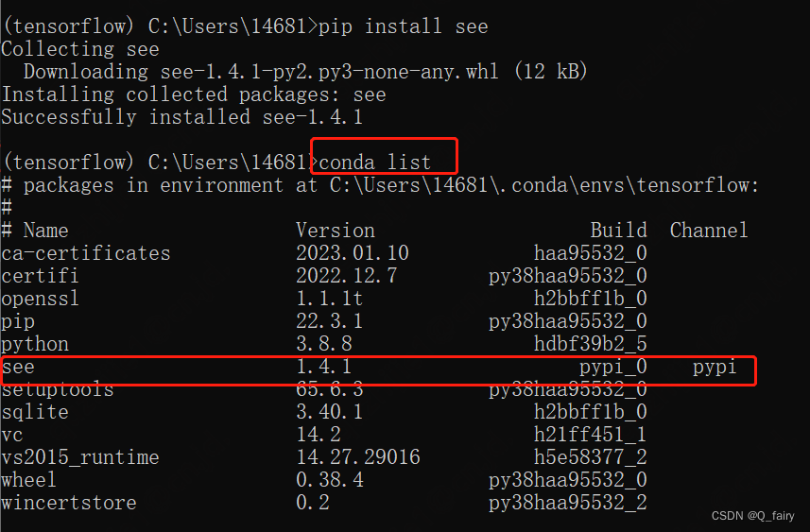The width and height of the screenshot is (810, 532).
Task: Click version '3.40.1'
Action: [x=330, y=412]
